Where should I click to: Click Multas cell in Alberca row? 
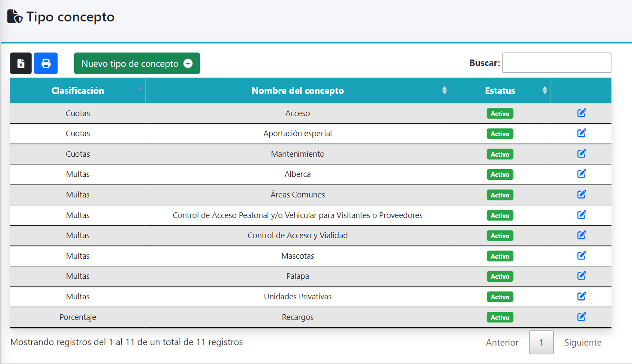point(78,174)
